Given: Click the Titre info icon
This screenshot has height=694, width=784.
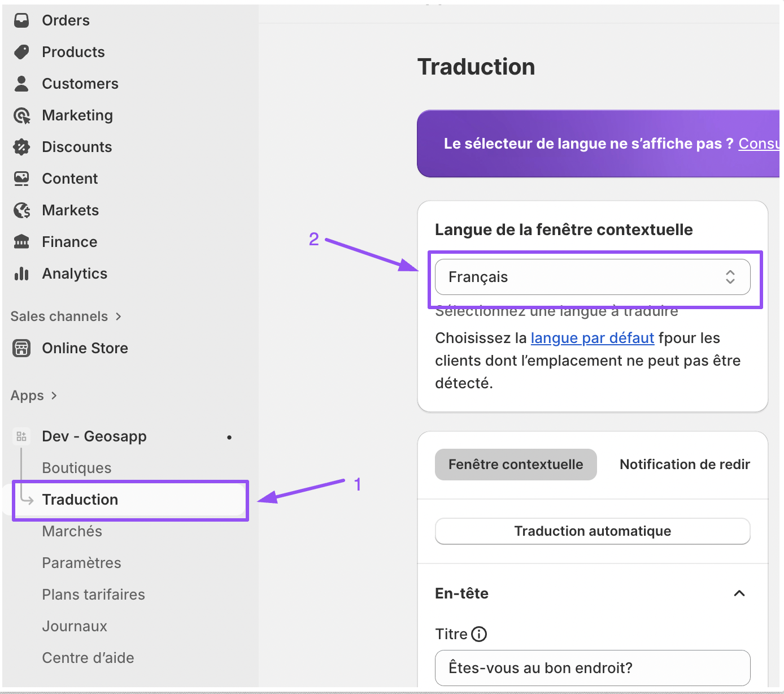Looking at the screenshot, I should 479,634.
